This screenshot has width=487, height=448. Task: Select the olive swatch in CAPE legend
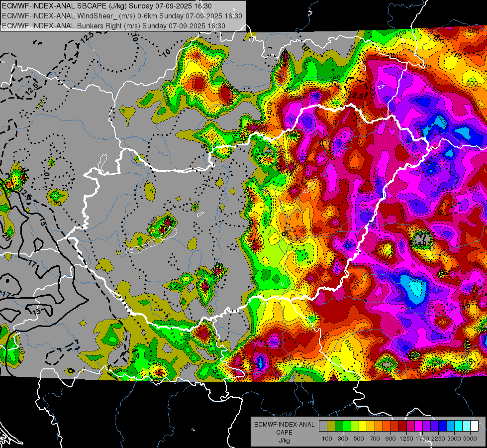[x=331, y=426]
